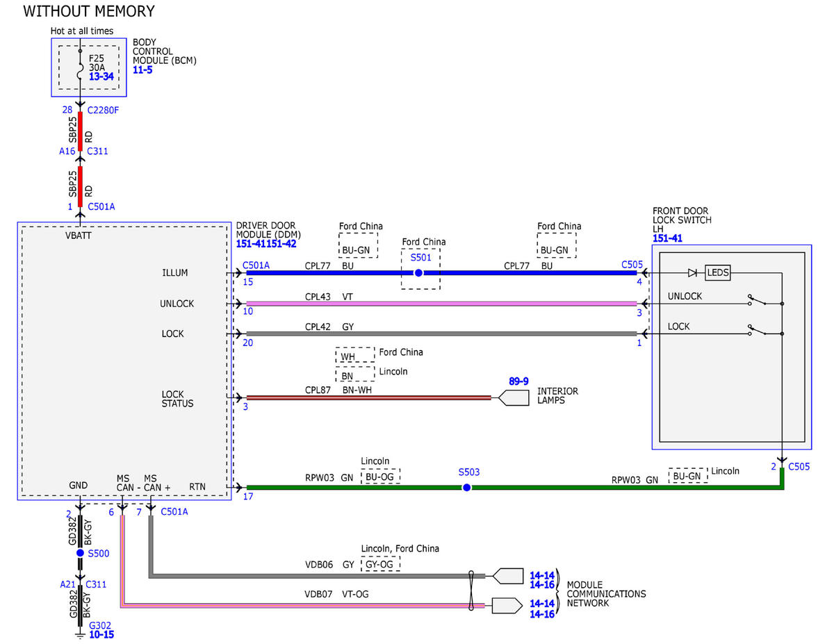
Task: Click the INTERIOR LAMPS label
Action: click(x=557, y=396)
